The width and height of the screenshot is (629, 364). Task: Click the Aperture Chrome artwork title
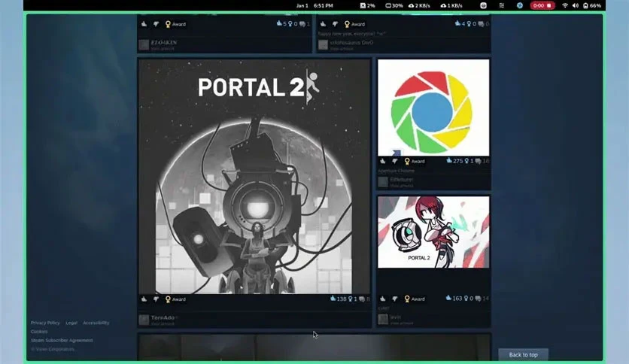pyautogui.click(x=396, y=171)
